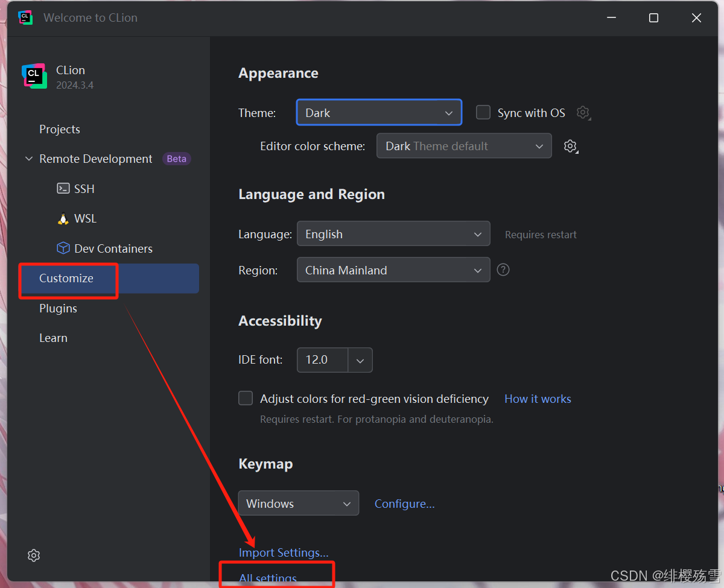Click the Dev Containers cube icon
Screen dimensions: 724x588
[x=63, y=248]
